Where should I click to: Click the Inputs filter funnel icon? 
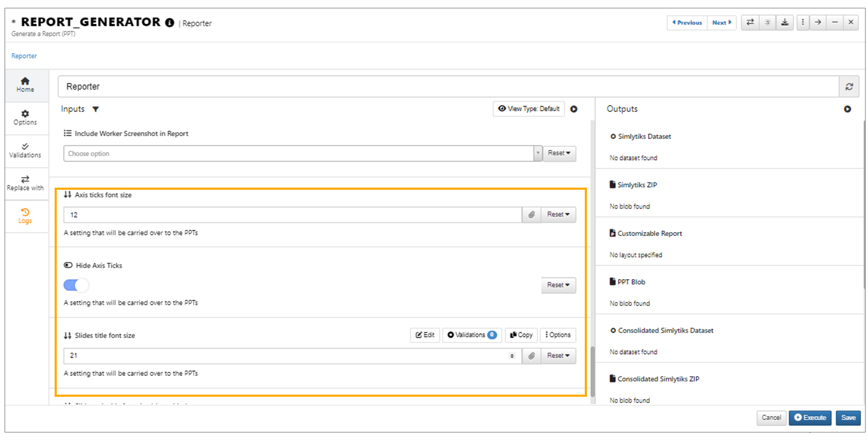coord(96,109)
